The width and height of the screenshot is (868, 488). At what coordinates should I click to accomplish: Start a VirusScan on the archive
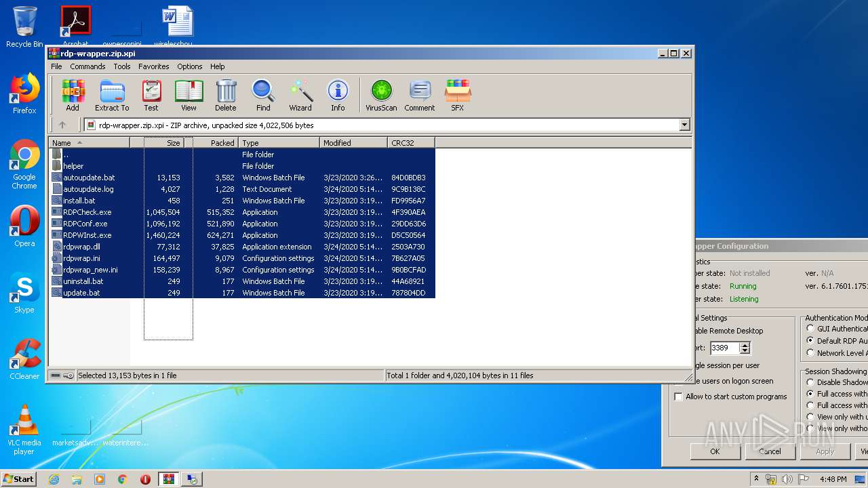coord(381,96)
